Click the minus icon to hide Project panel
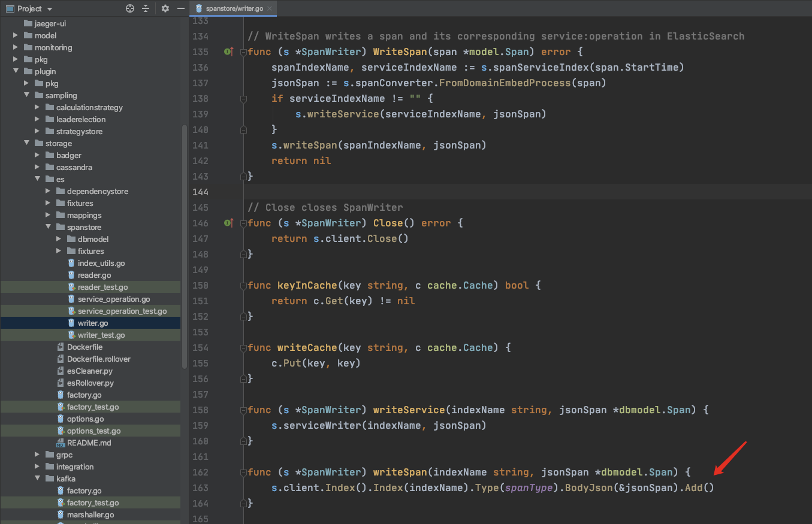 coord(180,8)
